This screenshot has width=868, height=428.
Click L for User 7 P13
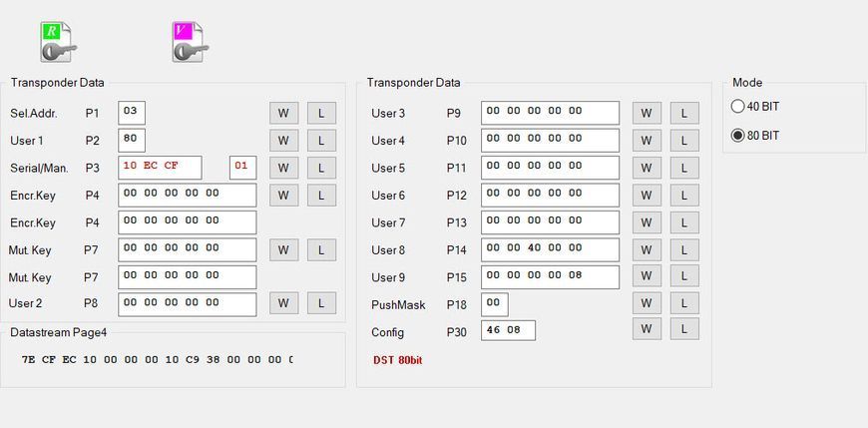coord(684,222)
